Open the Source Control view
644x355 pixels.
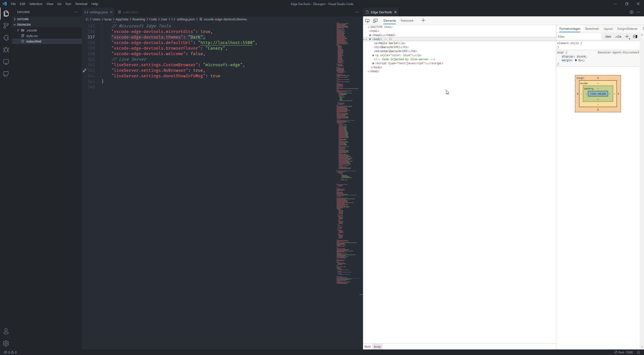point(6,25)
